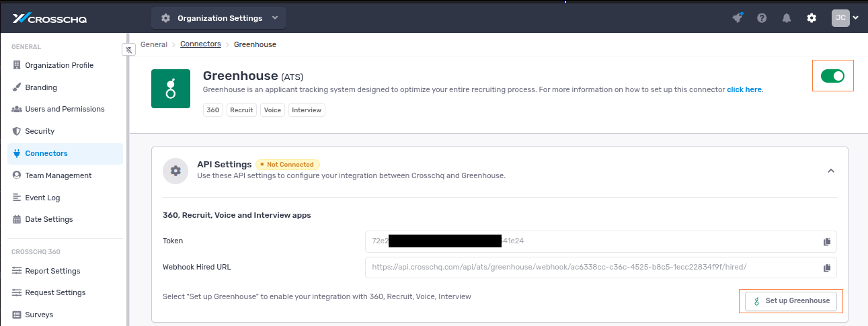Click the Crosschq logo
The image size is (868, 326).
coord(49,18)
